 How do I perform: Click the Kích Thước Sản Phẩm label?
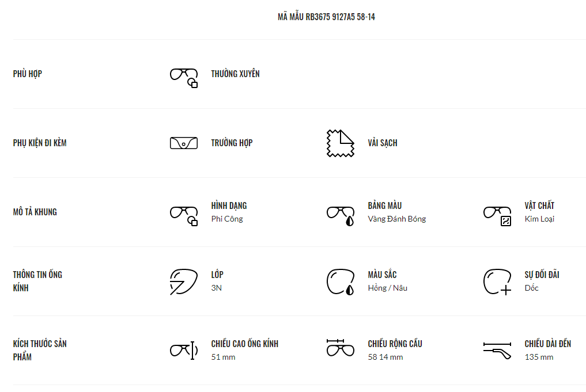click(x=40, y=350)
